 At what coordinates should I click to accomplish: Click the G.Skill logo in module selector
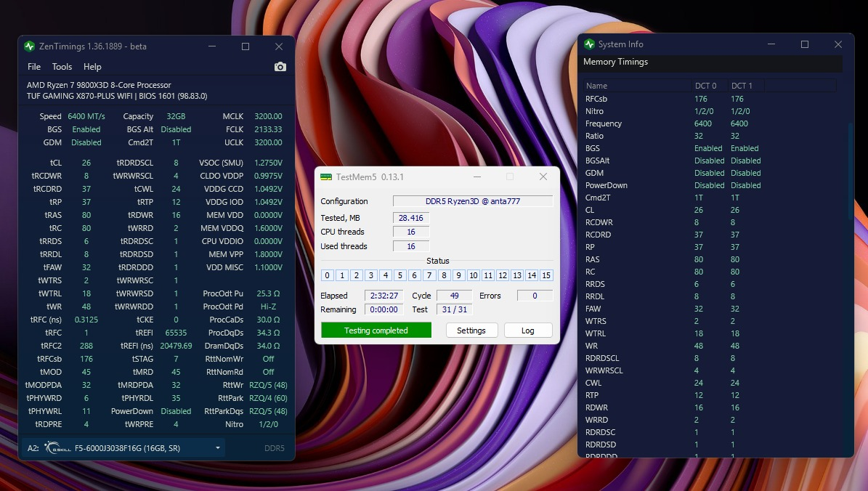point(57,448)
